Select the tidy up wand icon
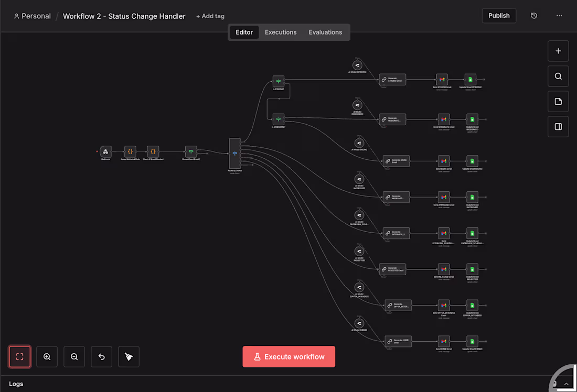 pos(129,356)
